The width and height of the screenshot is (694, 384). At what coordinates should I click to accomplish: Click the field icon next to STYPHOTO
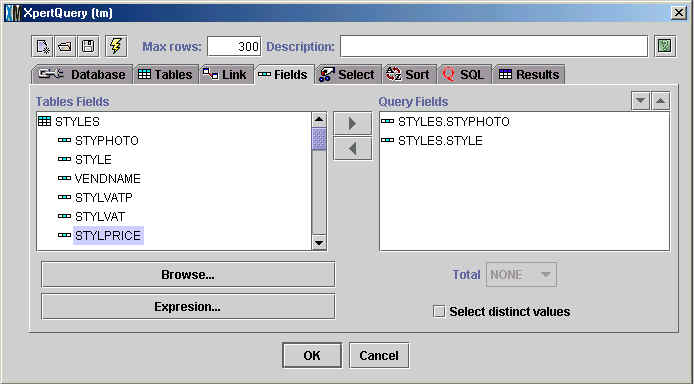(64, 140)
